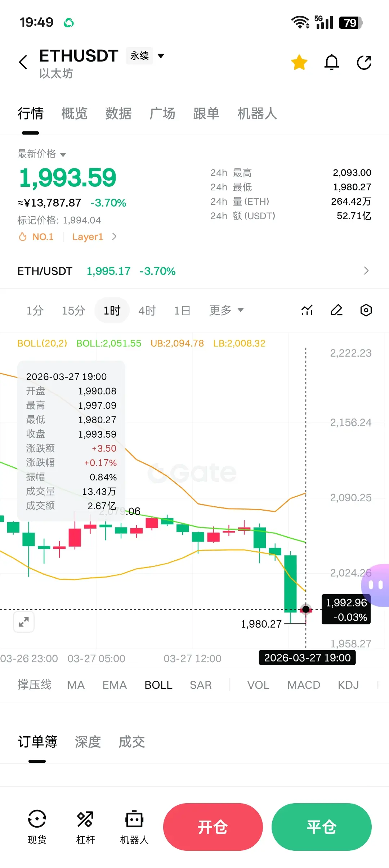Tap 24h 最高 value 2,093.00
The image size is (389, 868).
coord(352,173)
